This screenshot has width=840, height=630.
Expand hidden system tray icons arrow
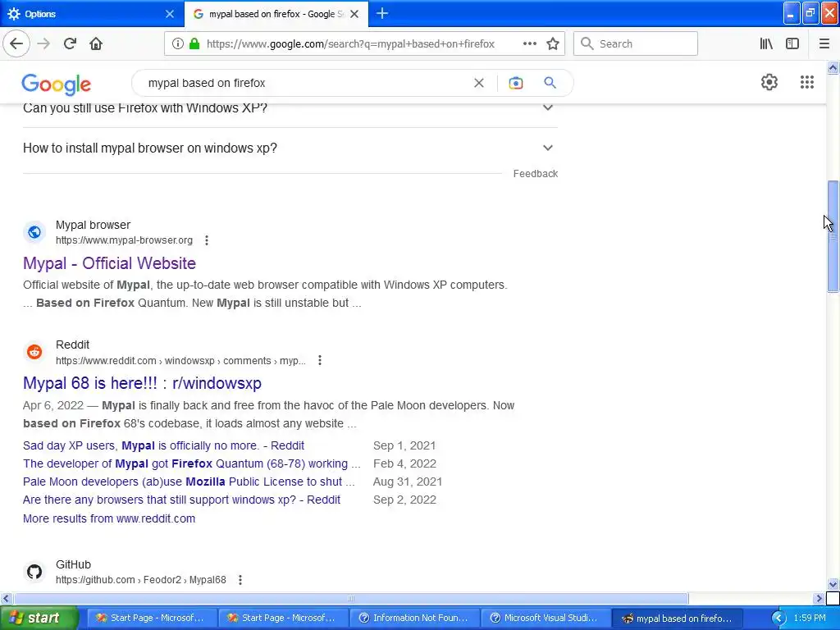click(x=778, y=619)
